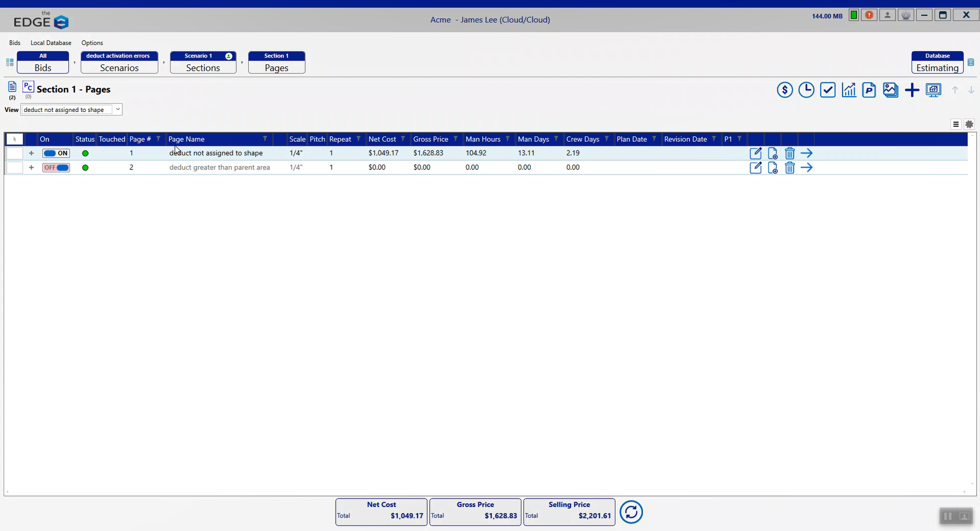The width and height of the screenshot is (980, 531).
Task: Click the monitor floor plan icon
Action: point(933,90)
